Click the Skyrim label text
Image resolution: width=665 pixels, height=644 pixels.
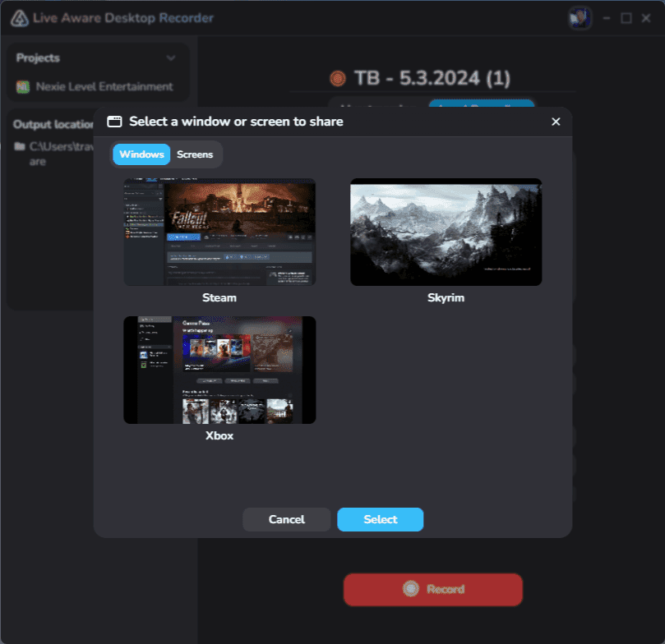(x=446, y=298)
